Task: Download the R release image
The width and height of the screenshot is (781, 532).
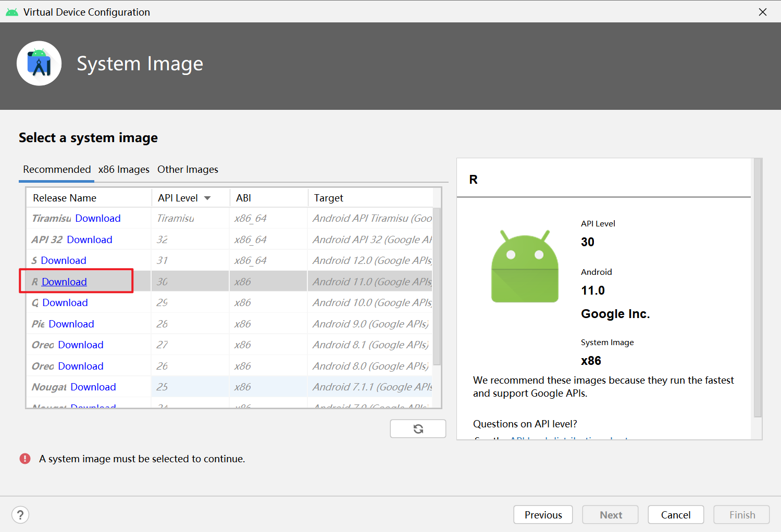Action: pos(64,282)
